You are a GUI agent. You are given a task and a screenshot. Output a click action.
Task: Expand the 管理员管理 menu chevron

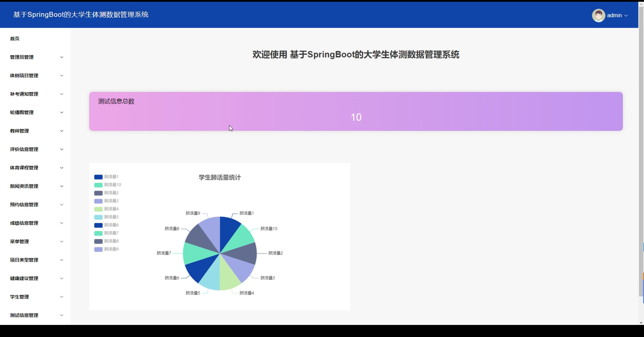[62, 57]
